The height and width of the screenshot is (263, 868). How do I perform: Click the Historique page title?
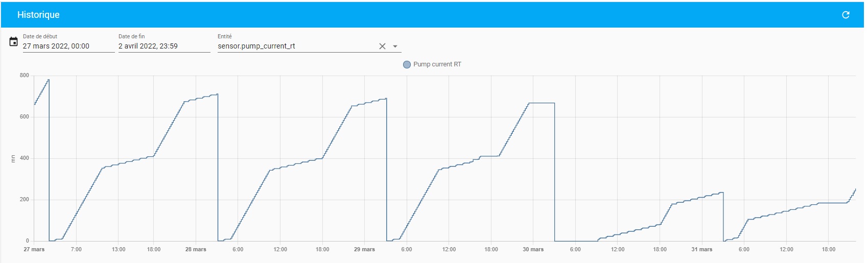38,15
